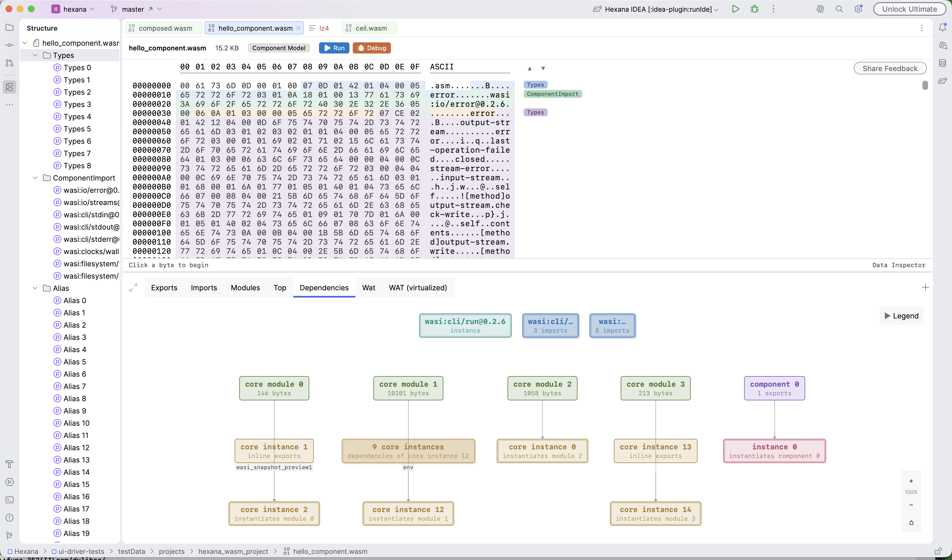The height and width of the screenshot is (560, 952).
Task: Click the Share Feedback button
Action: pyautogui.click(x=890, y=68)
